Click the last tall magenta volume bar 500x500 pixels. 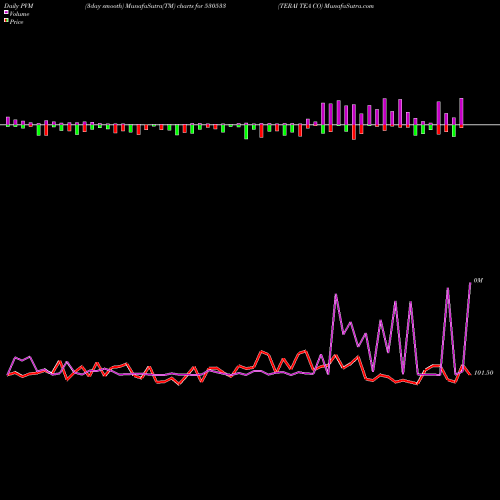[x=461, y=112]
